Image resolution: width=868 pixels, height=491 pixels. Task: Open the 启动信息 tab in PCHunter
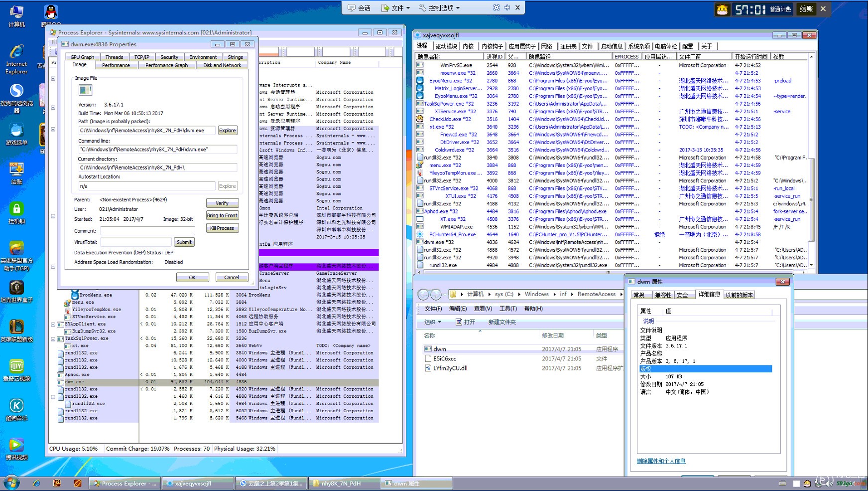[x=612, y=46]
